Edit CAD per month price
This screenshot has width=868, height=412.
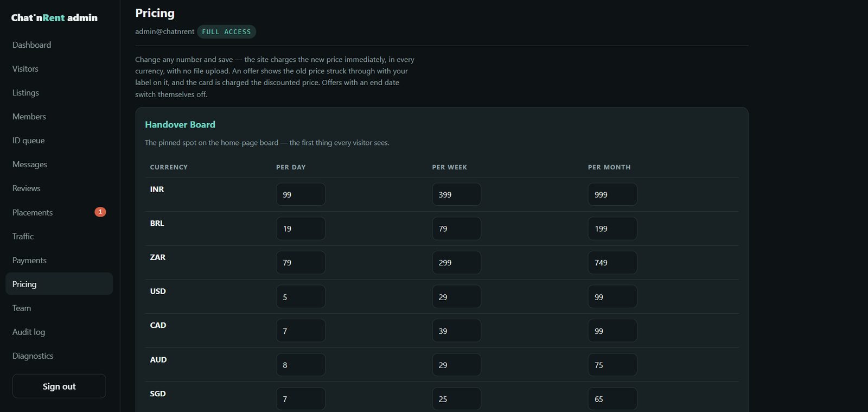coord(612,331)
